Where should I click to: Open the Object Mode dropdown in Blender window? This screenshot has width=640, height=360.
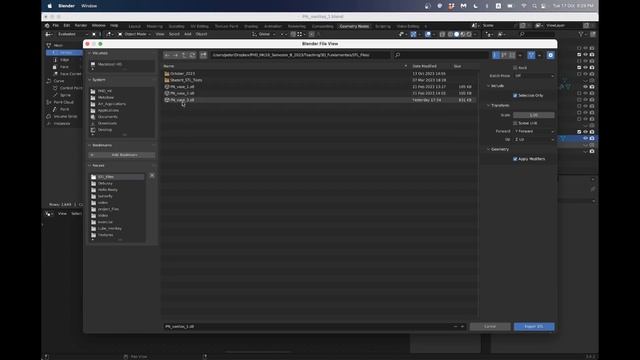pyautogui.click(x=135, y=34)
